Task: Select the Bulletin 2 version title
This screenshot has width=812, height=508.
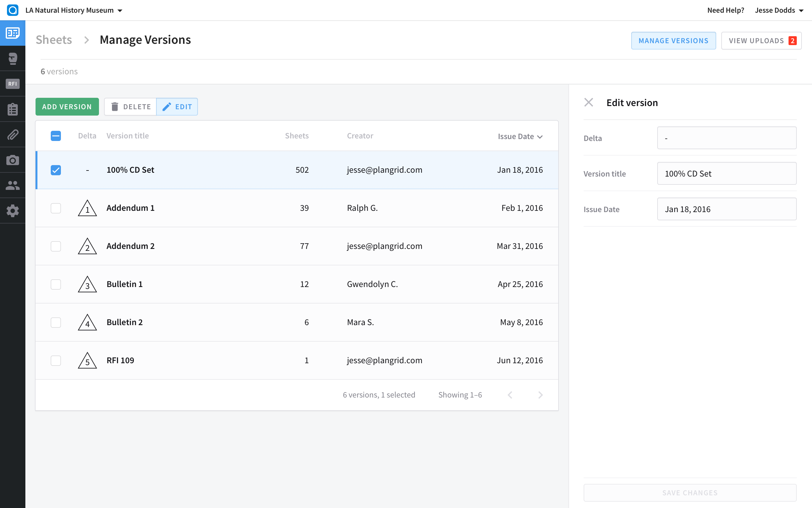Action: tap(124, 322)
